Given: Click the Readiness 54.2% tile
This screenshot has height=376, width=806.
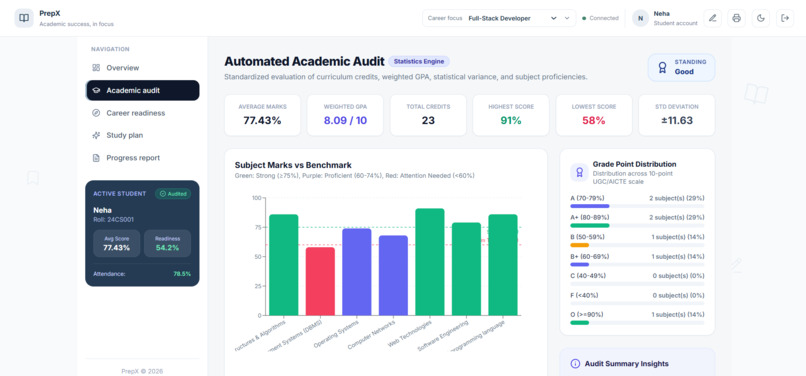Looking at the screenshot, I should [x=167, y=243].
